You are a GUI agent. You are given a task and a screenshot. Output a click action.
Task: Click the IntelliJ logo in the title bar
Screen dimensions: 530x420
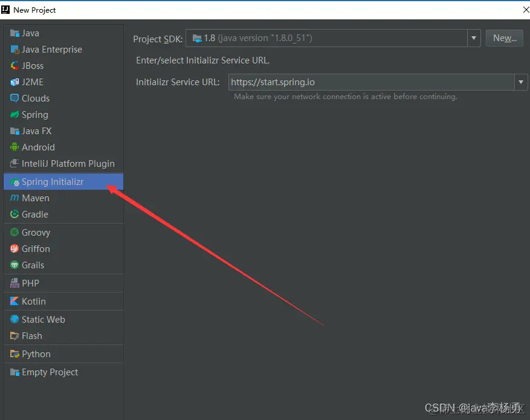(x=5, y=10)
